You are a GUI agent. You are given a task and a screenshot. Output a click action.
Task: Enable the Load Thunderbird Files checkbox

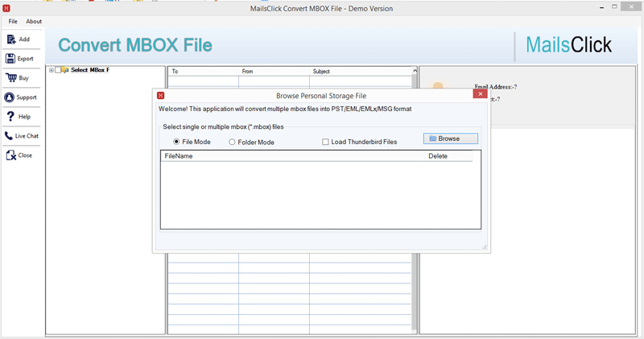(x=325, y=142)
